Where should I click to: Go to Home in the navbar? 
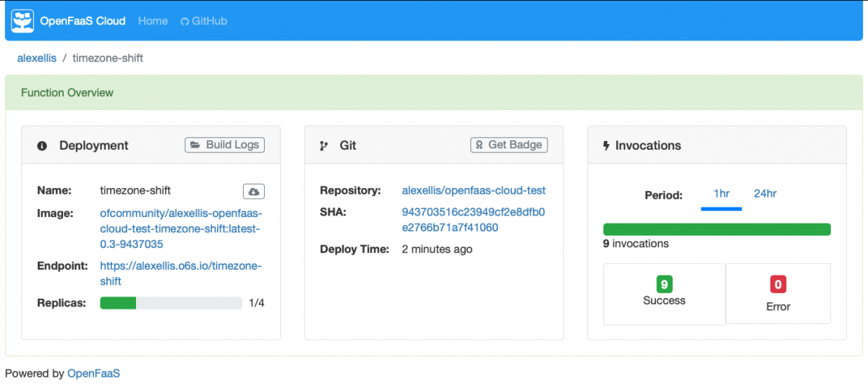click(x=153, y=21)
